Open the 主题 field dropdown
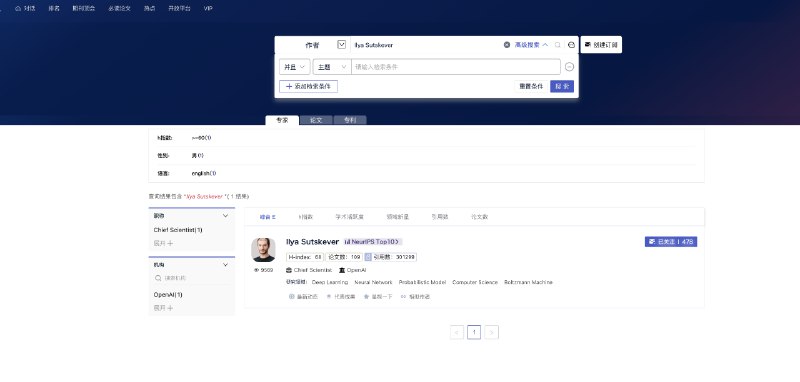Image resolution: width=800 pixels, height=382 pixels. click(332, 67)
